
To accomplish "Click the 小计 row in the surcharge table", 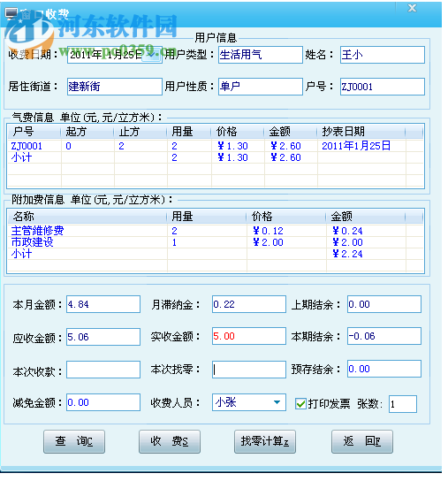I will (215, 254).
